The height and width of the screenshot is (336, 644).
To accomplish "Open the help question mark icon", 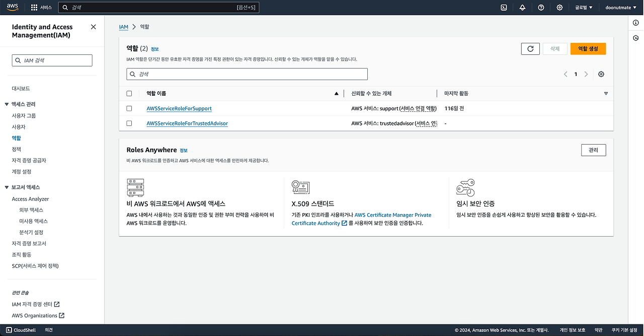I will [541, 8].
